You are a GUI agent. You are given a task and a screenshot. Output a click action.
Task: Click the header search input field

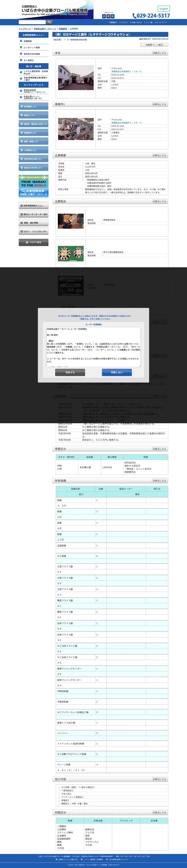[x=32, y=22]
